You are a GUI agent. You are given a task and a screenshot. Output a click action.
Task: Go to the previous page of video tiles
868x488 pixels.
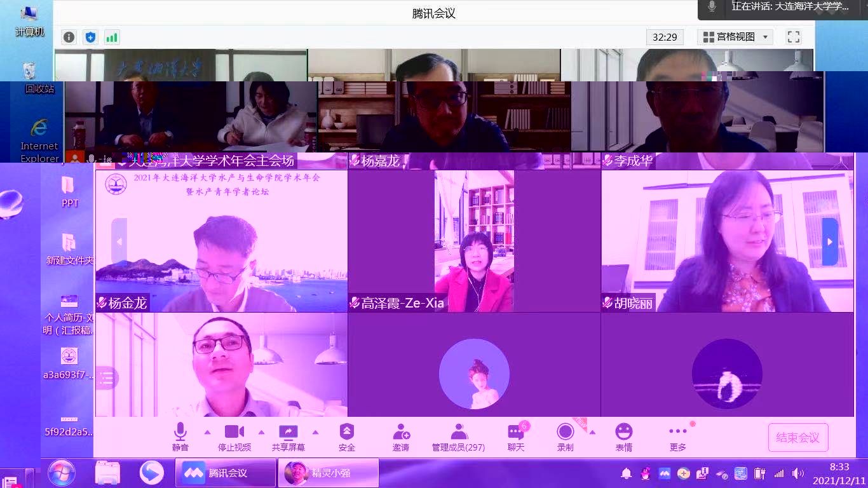coord(119,241)
